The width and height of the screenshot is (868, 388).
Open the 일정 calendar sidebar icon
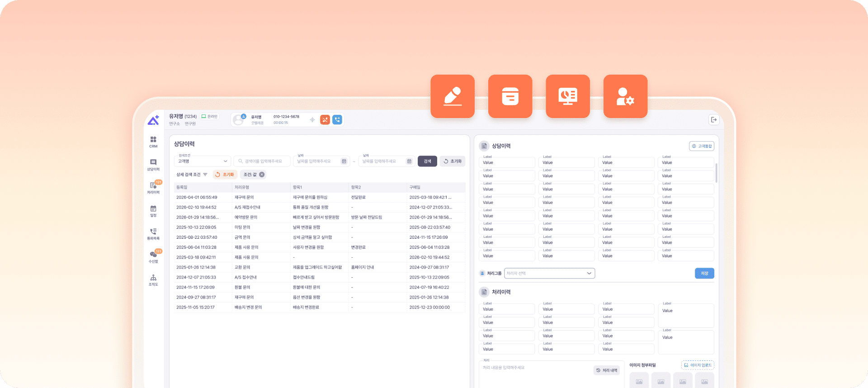pyautogui.click(x=153, y=211)
